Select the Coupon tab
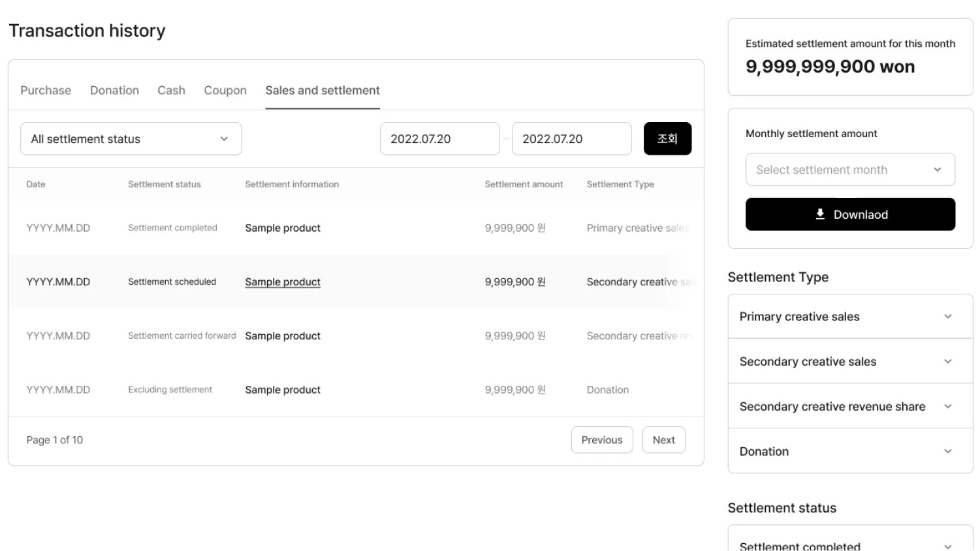The image size is (980, 551). coord(225,90)
